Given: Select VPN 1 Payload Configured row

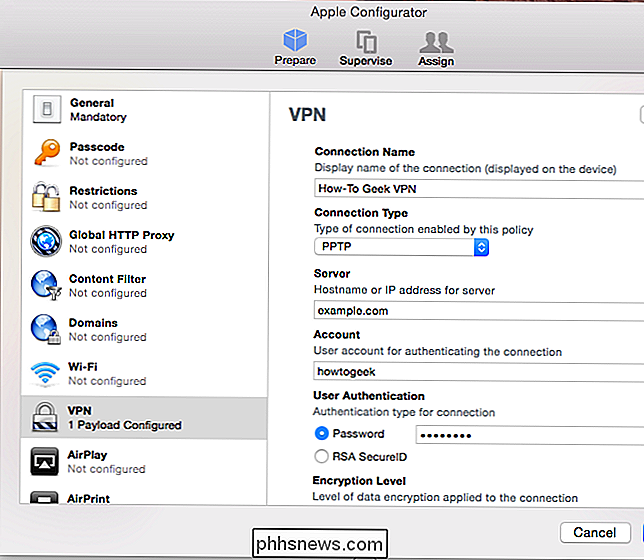Looking at the screenshot, I should tap(144, 418).
